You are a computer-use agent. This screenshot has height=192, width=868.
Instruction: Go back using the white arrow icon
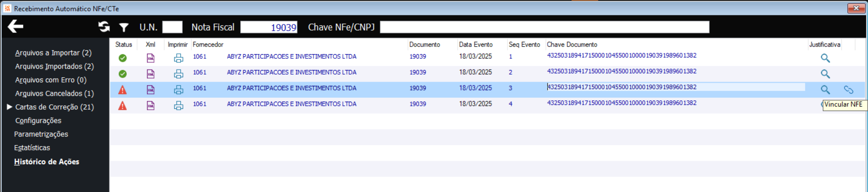pos(15,27)
